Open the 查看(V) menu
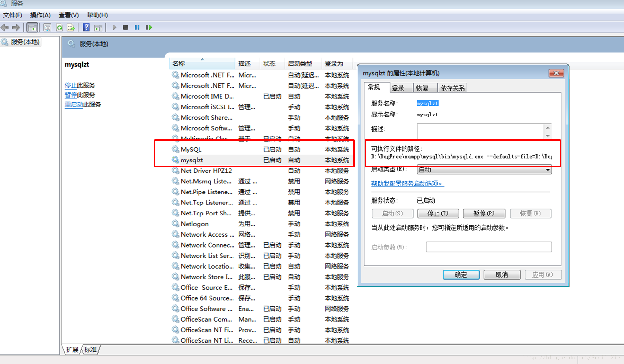The width and height of the screenshot is (624, 364). tap(69, 15)
